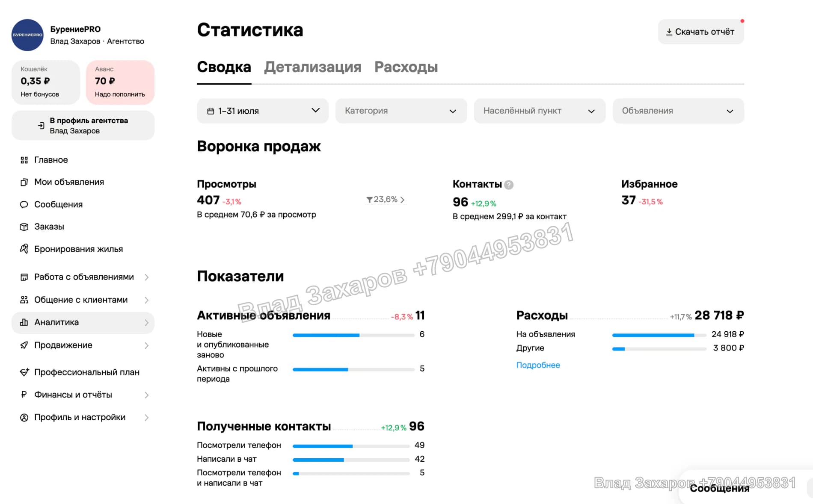Click Продвижение rocket icon
This screenshot has width=813, height=504.
point(24,345)
